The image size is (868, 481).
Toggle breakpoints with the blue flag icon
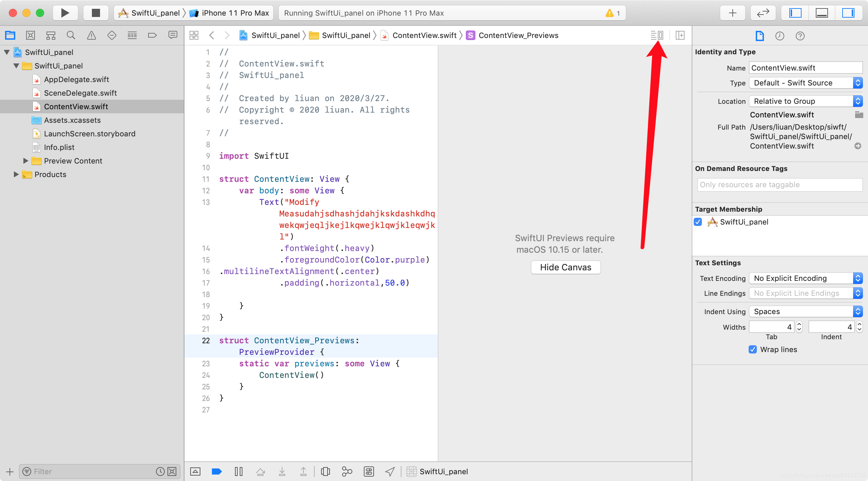[x=217, y=472]
